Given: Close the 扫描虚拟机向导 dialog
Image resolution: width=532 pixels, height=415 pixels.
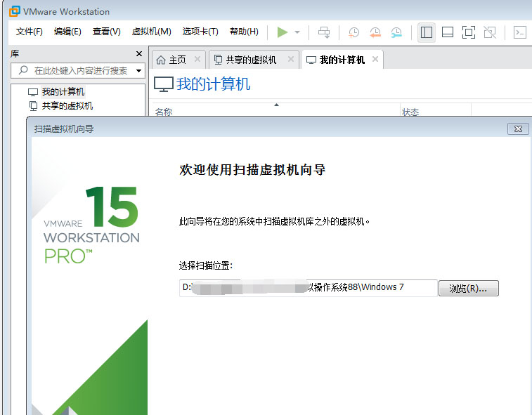Looking at the screenshot, I should 518,129.
